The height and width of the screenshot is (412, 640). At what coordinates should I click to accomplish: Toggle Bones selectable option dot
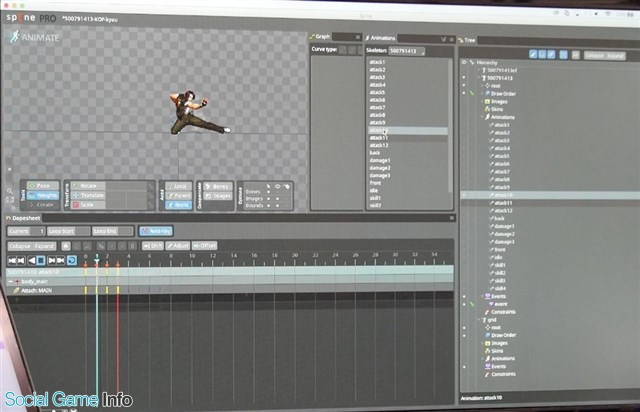268,192
